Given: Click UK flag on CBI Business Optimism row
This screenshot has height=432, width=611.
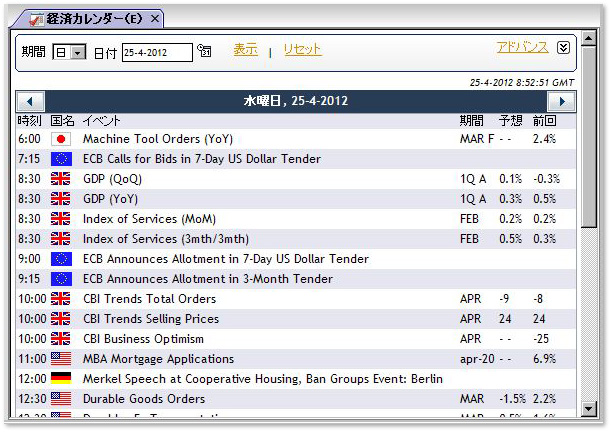Looking at the screenshot, I should [61, 339].
